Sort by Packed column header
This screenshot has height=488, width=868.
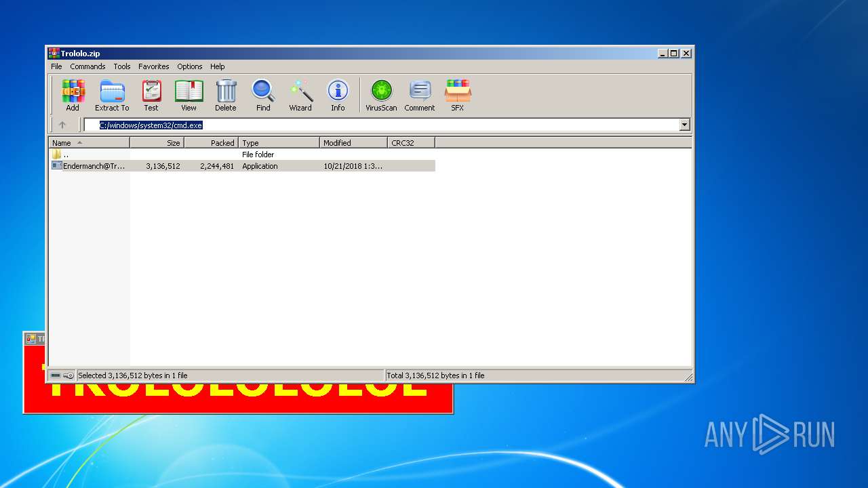click(x=211, y=143)
